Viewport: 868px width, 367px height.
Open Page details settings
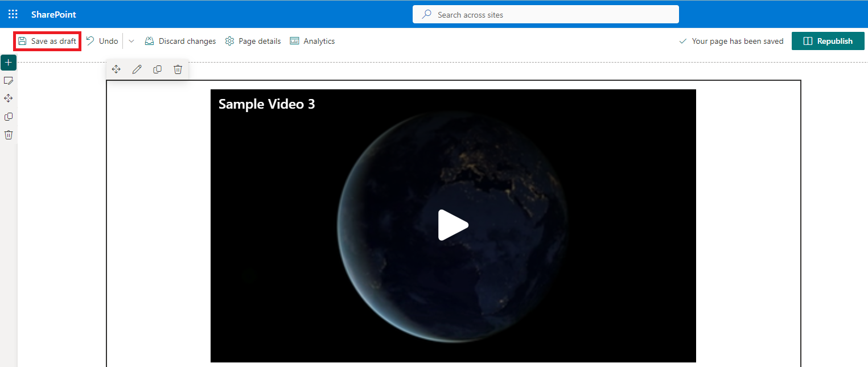(253, 40)
